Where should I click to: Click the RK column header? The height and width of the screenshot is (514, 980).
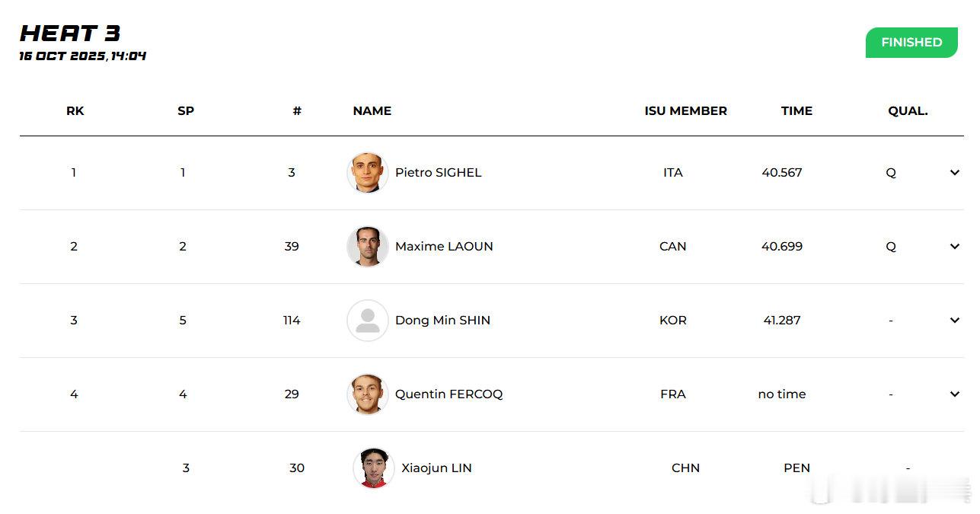pyautogui.click(x=75, y=111)
